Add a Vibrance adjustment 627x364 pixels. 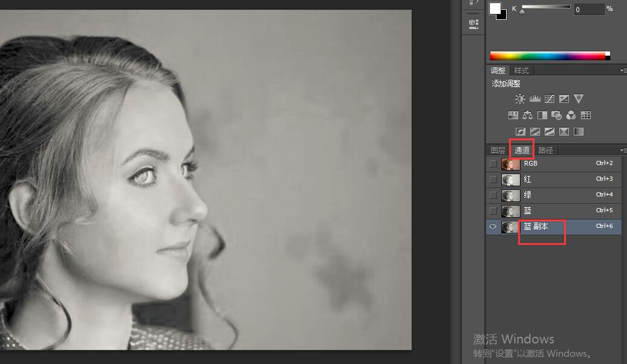tap(579, 99)
